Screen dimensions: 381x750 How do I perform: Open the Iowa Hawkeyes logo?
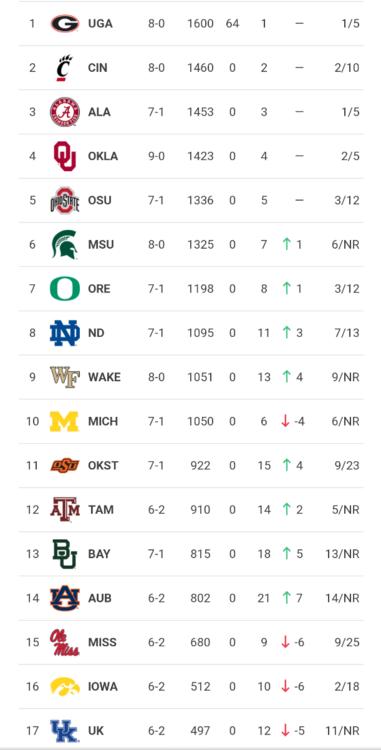point(65,686)
